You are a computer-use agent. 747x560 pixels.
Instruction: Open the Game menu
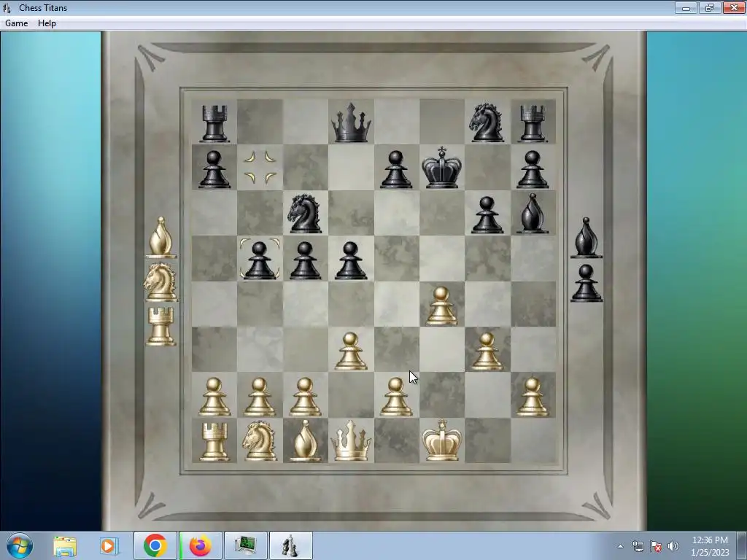pyautogui.click(x=16, y=23)
